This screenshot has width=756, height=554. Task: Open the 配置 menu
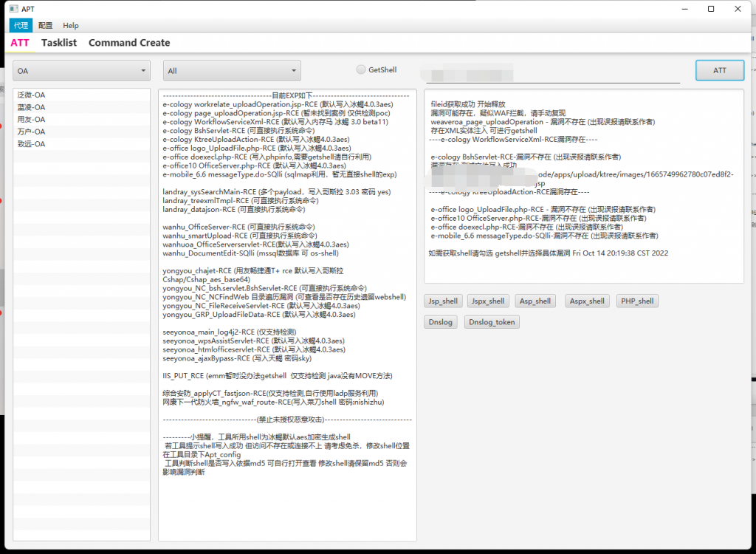point(45,25)
